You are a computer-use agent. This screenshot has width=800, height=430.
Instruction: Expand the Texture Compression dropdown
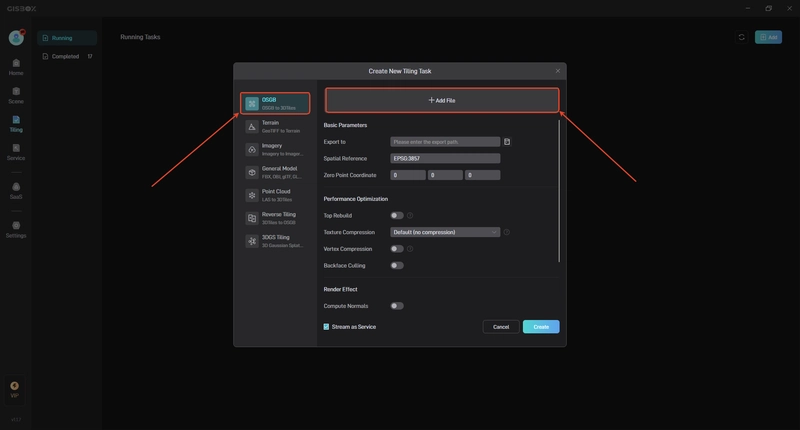click(x=445, y=232)
